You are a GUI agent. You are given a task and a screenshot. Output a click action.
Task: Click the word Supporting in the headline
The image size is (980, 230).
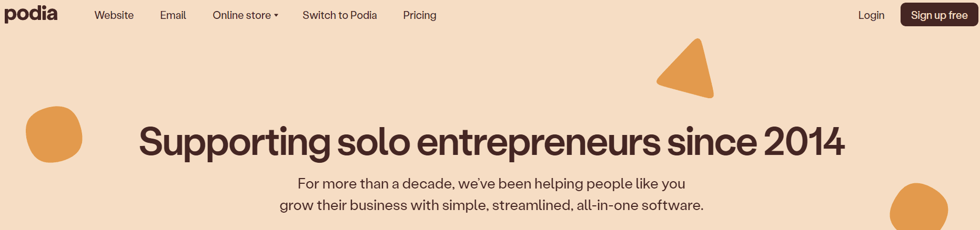click(235, 143)
